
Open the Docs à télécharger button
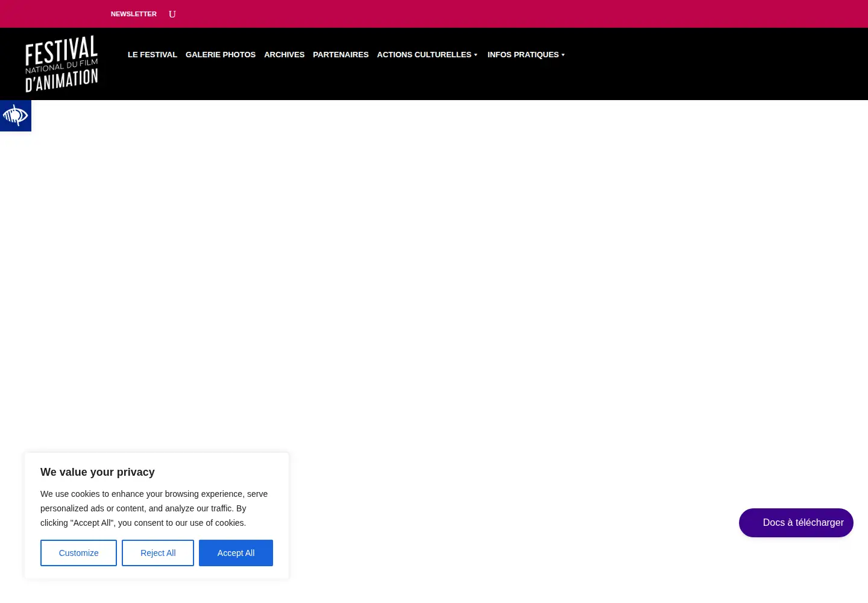coord(796,523)
